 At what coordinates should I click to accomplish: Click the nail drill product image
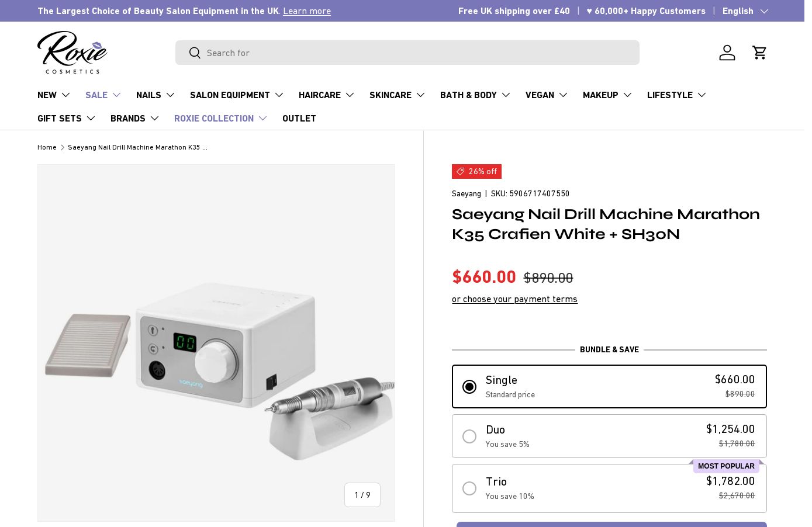pos(216,343)
